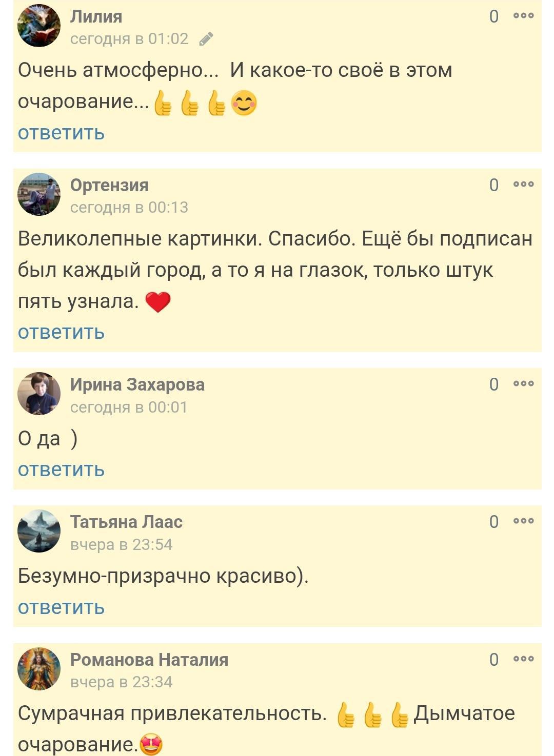The width and height of the screenshot is (554, 756).
Task: Click Лилия's profile avatar
Action: pos(39,26)
